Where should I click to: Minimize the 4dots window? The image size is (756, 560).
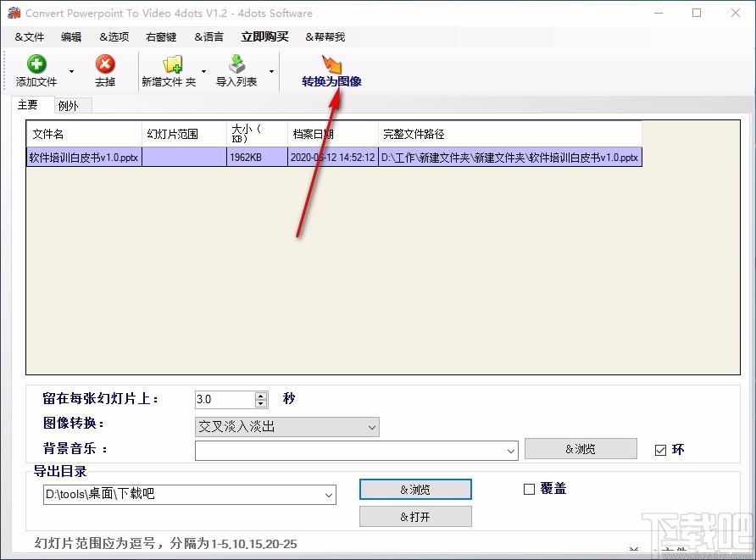[659, 13]
